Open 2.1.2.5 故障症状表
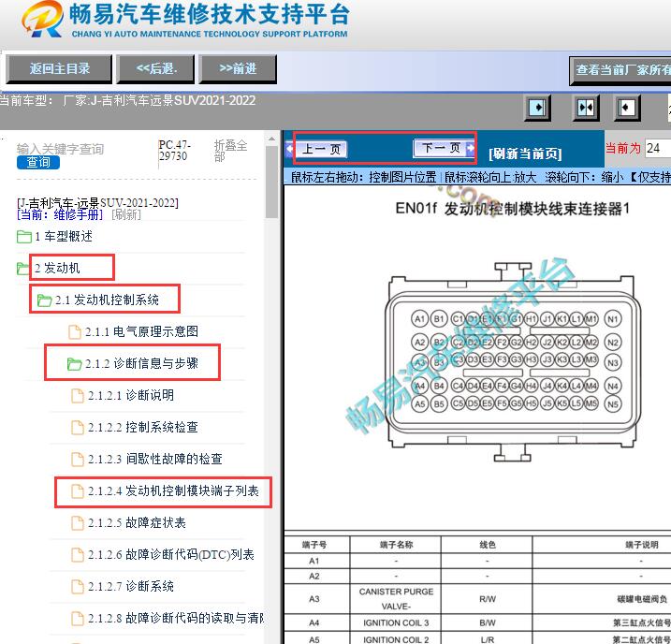This screenshot has width=671, height=644. pyautogui.click(x=137, y=522)
